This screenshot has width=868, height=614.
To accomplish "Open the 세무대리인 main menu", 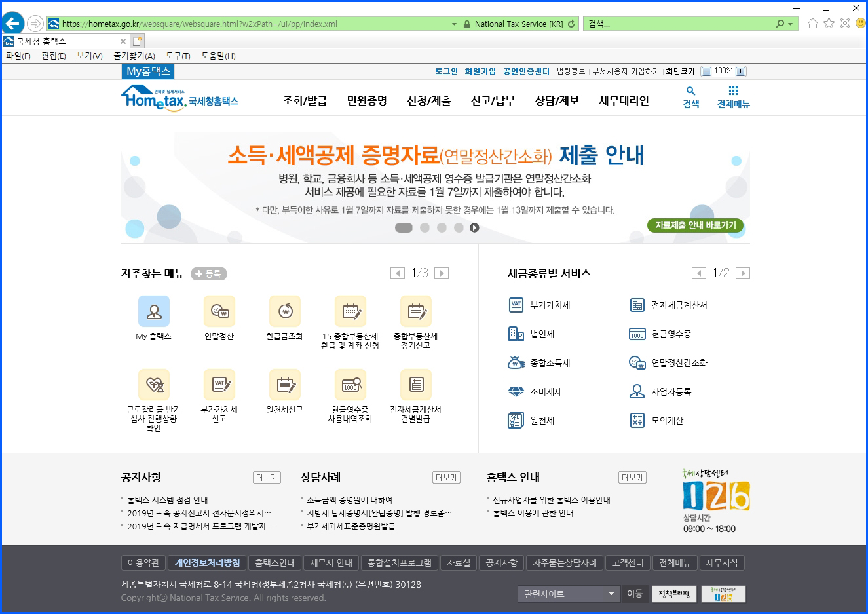I will click(x=624, y=100).
